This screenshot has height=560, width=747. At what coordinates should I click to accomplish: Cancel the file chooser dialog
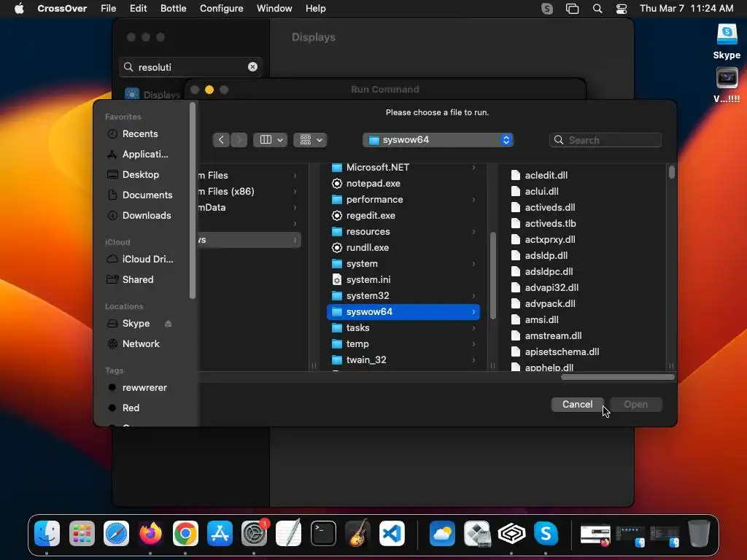(578, 404)
